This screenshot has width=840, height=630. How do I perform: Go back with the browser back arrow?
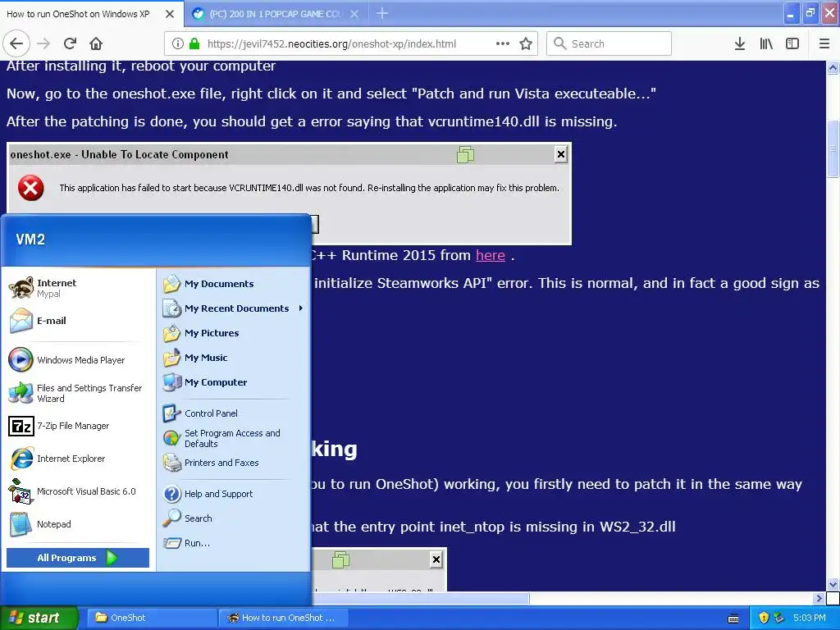pos(16,43)
